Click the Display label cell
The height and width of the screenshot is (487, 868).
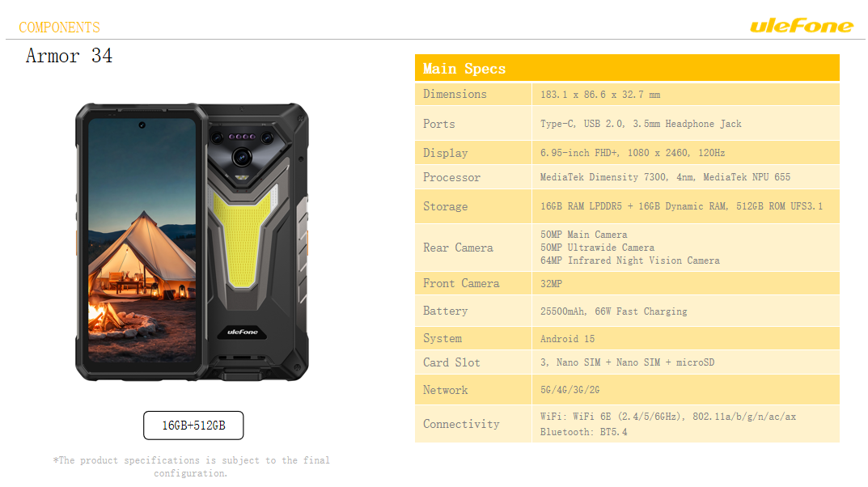click(473, 153)
